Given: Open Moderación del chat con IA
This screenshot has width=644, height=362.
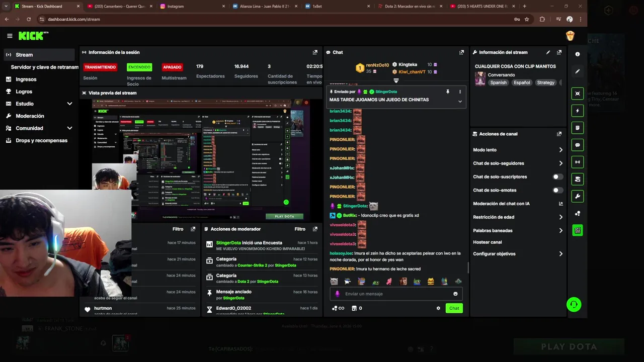Looking at the screenshot, I should pos(518,204).
